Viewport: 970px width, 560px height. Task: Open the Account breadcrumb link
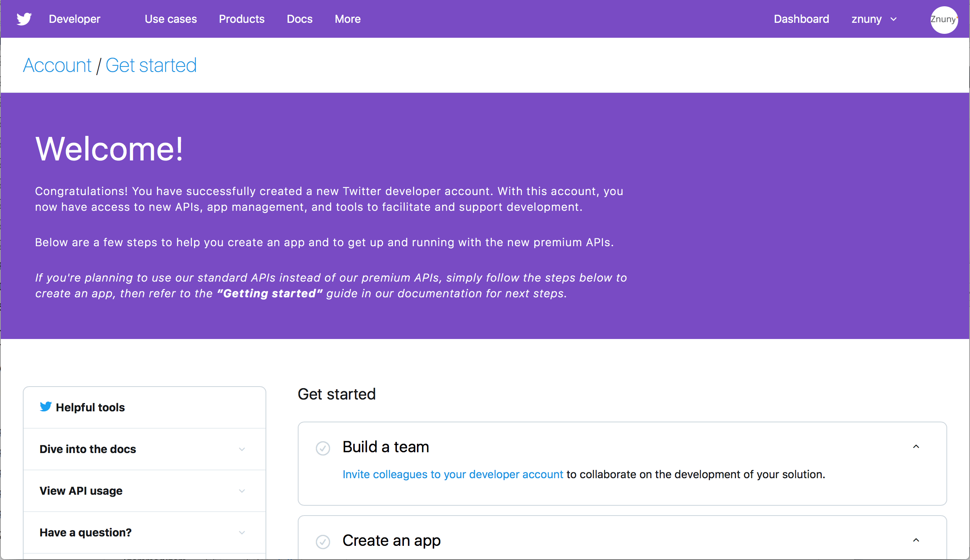pyautogui.click(x=57, y=65)
